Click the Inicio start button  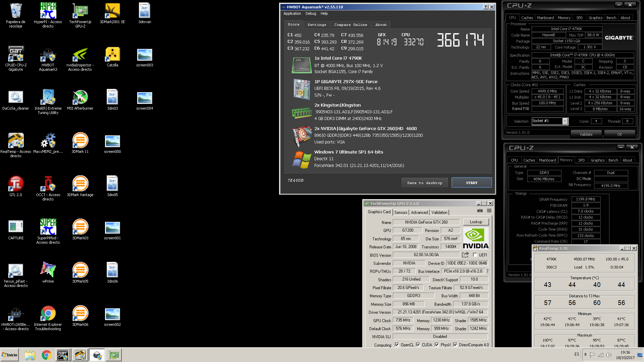coord(9,355)
